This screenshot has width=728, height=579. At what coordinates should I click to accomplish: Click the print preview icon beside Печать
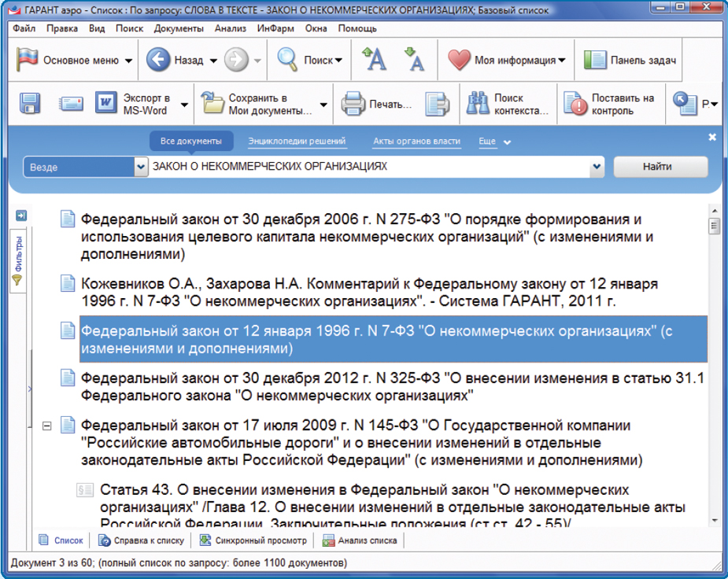tap(437, 104)
